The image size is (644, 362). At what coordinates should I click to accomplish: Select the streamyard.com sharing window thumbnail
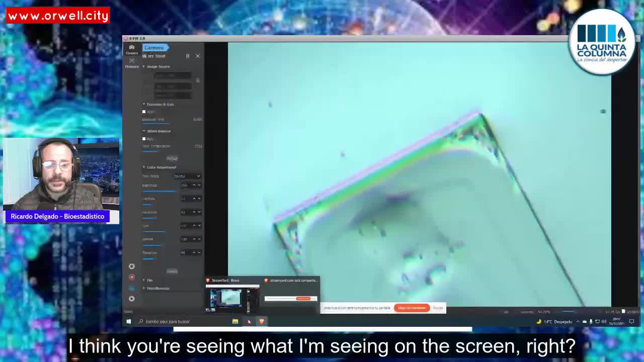(291, 295)
